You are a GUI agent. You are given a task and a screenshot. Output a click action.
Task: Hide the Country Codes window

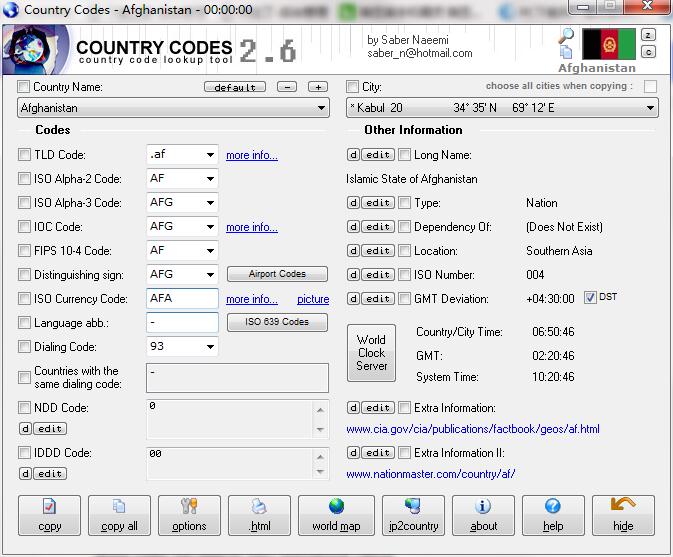[623, 515]
